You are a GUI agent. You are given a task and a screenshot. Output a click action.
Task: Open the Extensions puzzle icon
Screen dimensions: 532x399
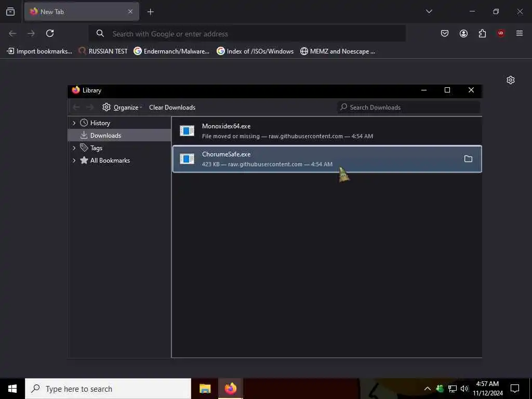482,33
